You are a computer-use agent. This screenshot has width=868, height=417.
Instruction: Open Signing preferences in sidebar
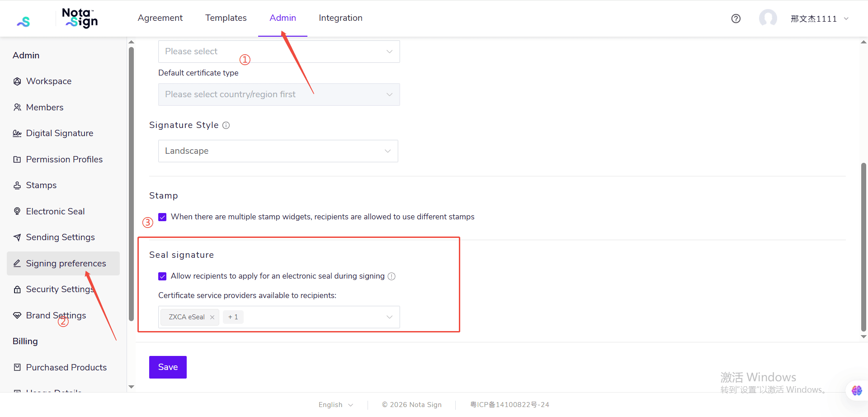tap(63, 263)
